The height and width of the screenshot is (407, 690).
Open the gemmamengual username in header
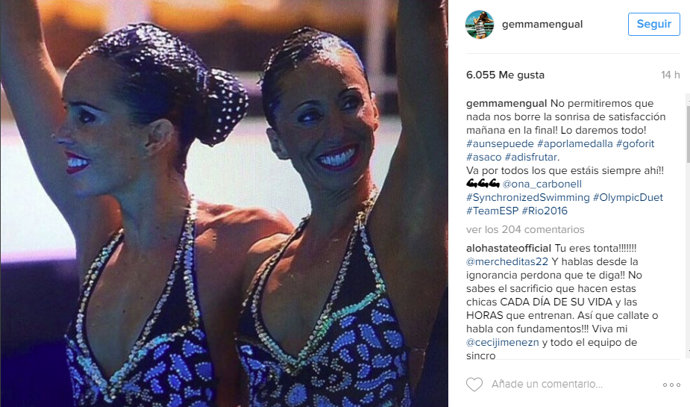[542, 24]
